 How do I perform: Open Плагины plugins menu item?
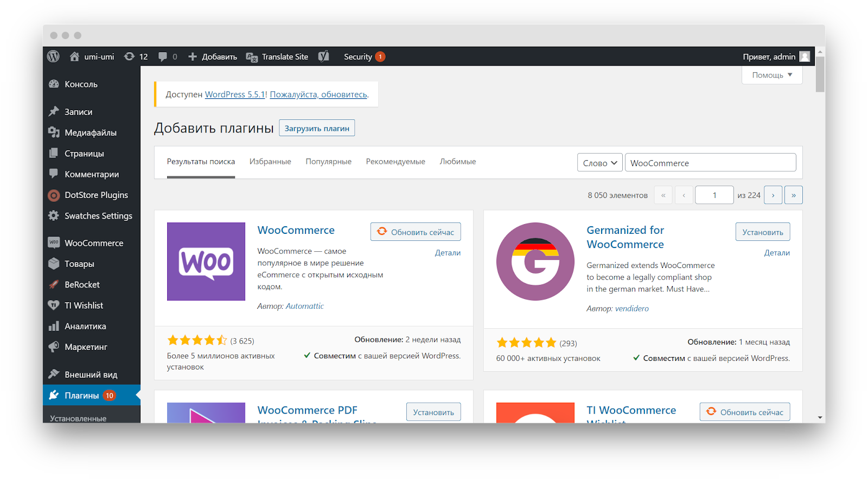91,395
